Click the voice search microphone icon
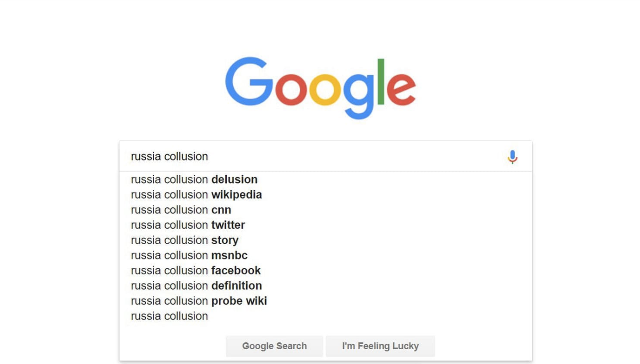Viewport: 640px width, 364px height. [512, 157]
